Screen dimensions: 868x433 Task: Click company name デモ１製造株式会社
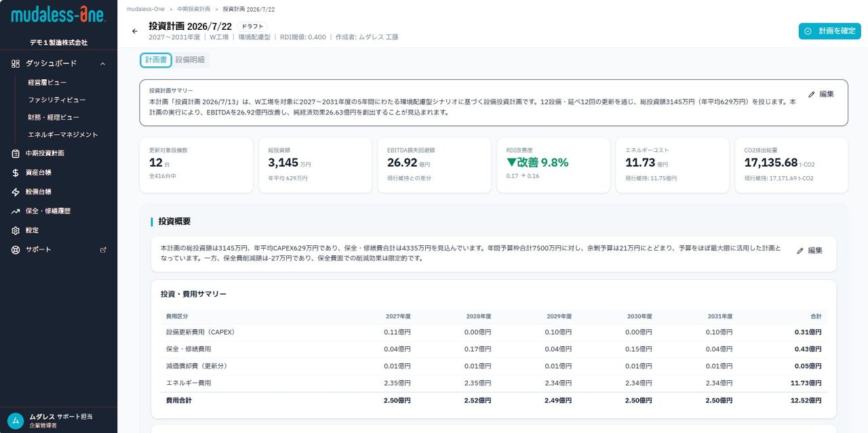[58, 42]
